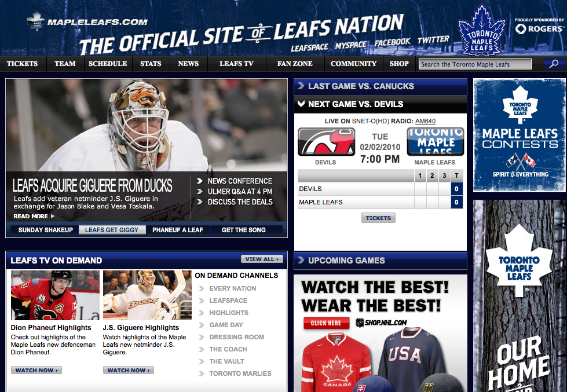The image size is (567, 392).
Task: Open the Dion Phaneuf Highlights video thumbnail
Action: (55, 295)
